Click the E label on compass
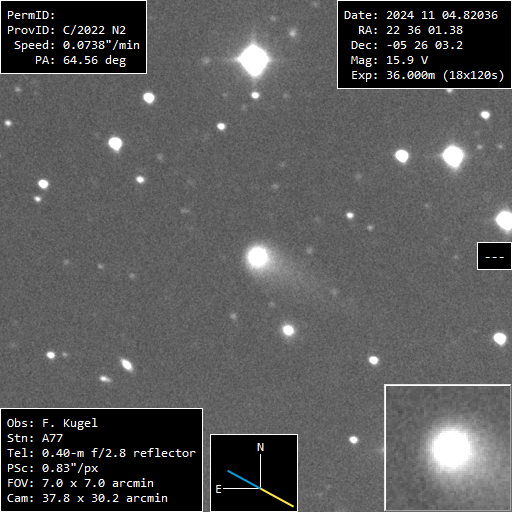Screen dimensions: 512x512 pos(218,489)
